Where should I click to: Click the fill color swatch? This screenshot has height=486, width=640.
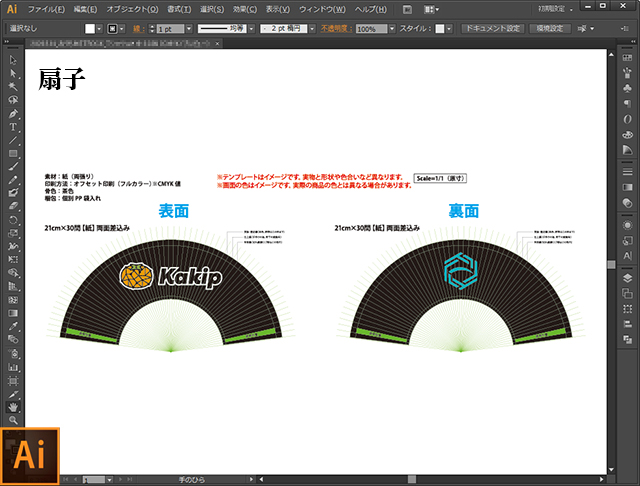(90, 29)
